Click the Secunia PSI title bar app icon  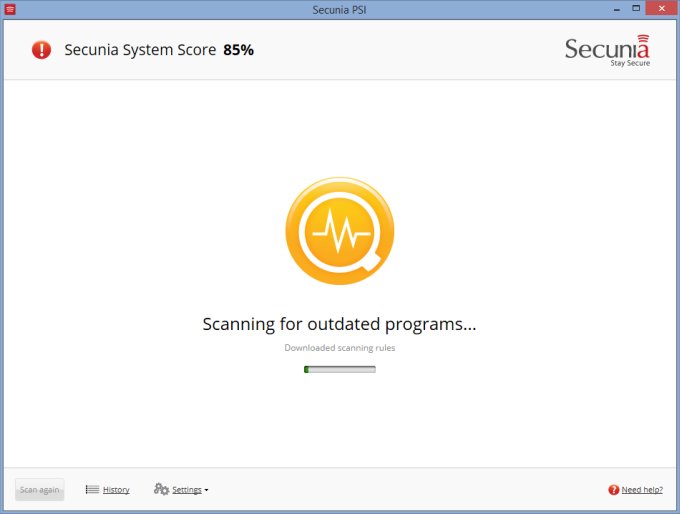[10, 9]
